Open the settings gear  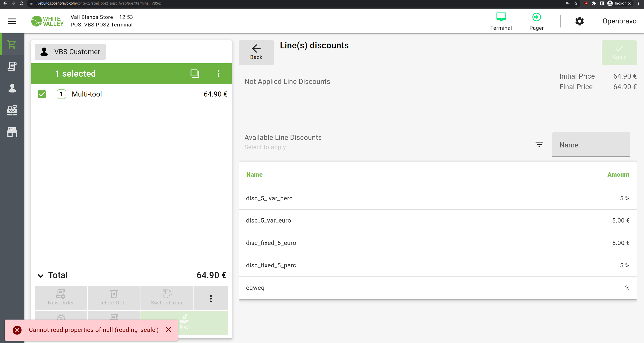[579, 21]
